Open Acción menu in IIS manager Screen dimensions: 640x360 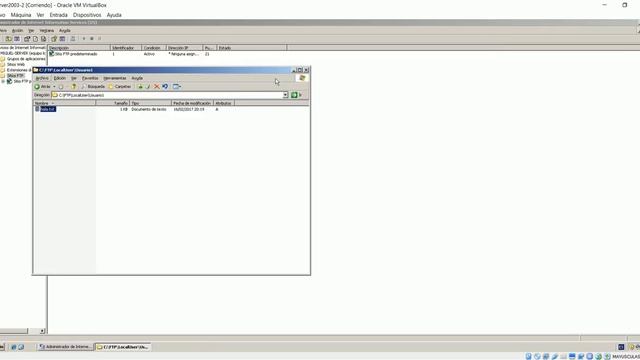(x=17, y=31)
